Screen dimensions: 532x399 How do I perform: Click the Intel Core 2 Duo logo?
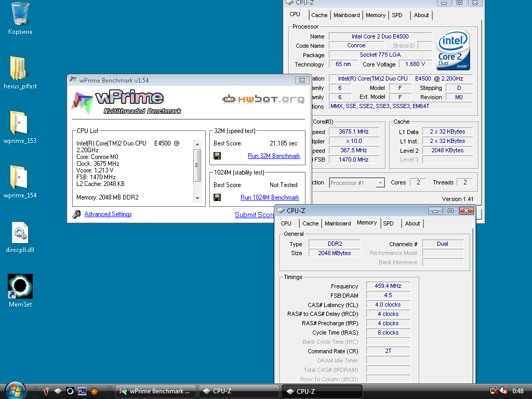[454, 50]
